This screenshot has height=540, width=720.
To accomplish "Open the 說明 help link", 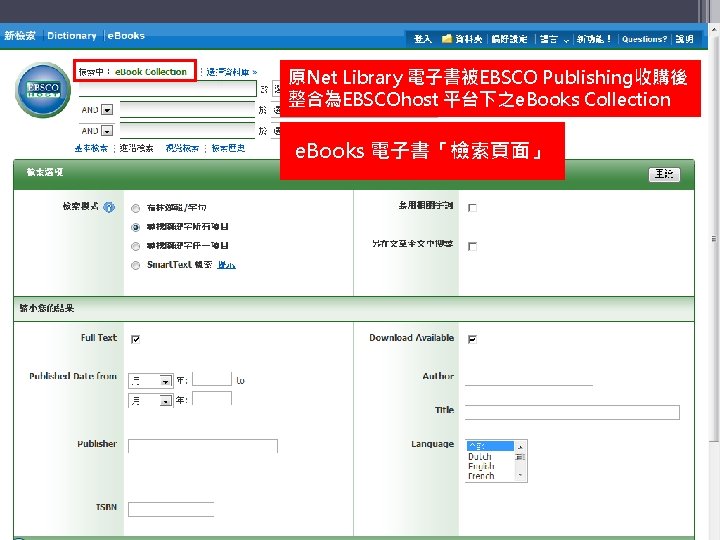I will click(684, 39).
